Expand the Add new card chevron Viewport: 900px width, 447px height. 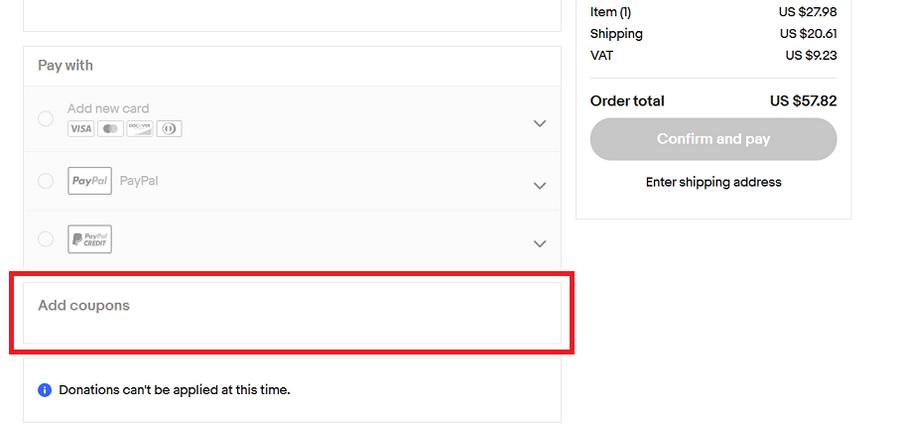click(x=540, y=124)
